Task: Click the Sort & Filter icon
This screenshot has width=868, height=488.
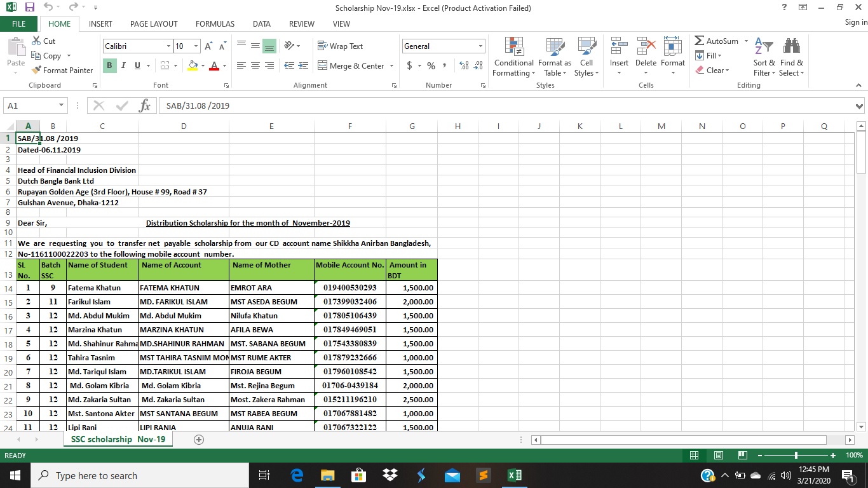Action: (764, 57)
